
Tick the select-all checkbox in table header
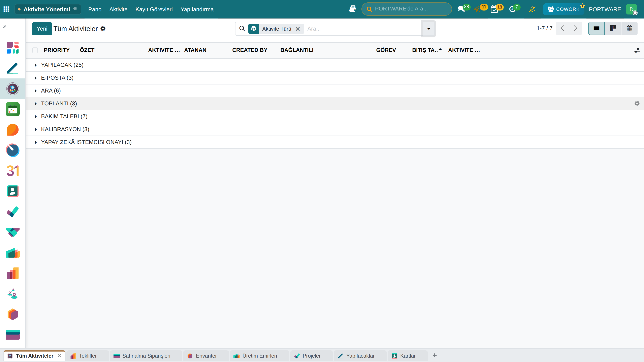tap(35, 50)
